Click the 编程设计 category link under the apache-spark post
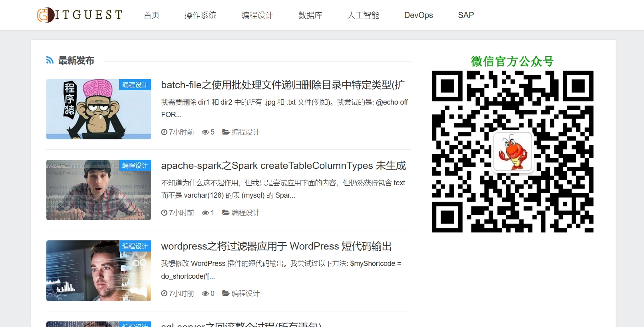 point(245,213)
